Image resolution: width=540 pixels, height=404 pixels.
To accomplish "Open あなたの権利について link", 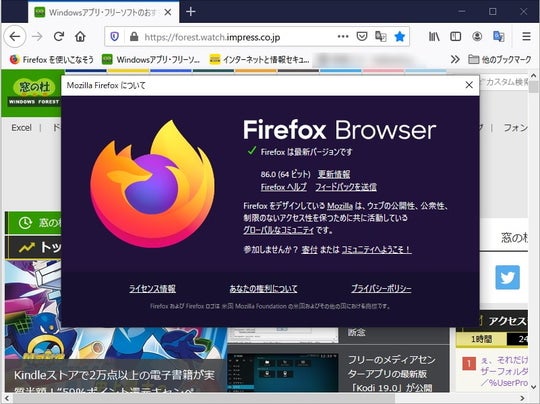I will click(263, 289).
